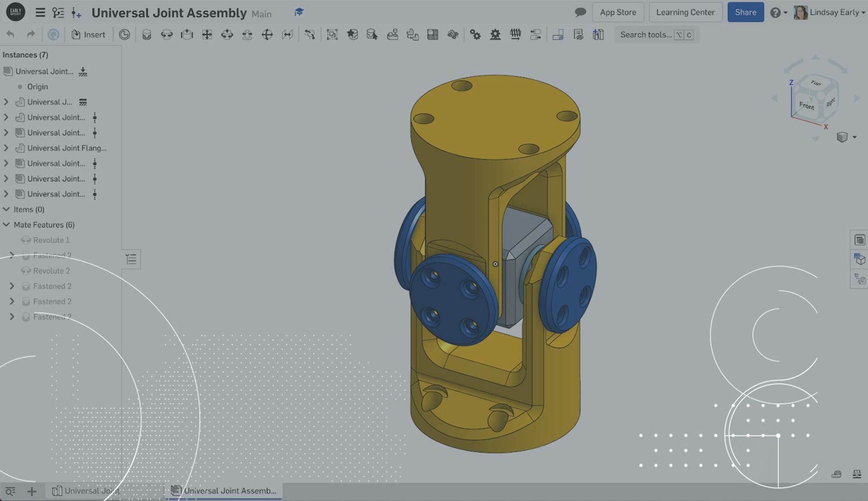Viewport: 868px width, 501px height.
Task: Click the Share button
Action: click(745, 12)
